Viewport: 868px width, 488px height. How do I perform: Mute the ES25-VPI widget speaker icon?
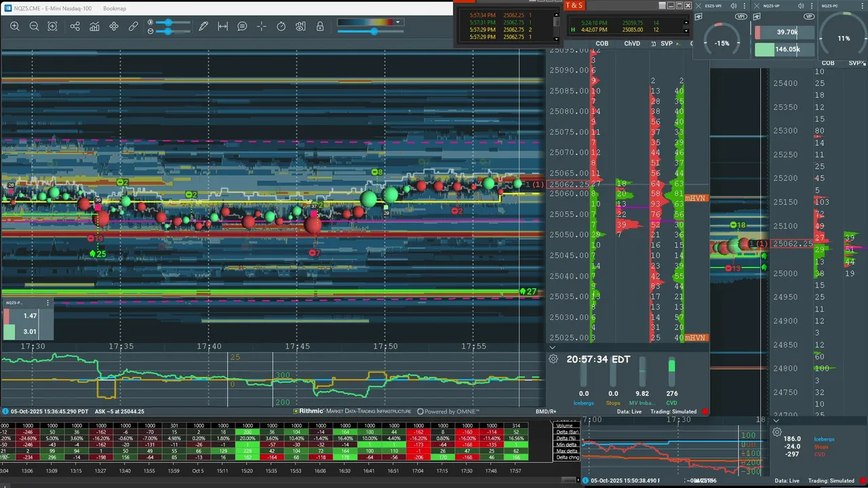(734, 5)
